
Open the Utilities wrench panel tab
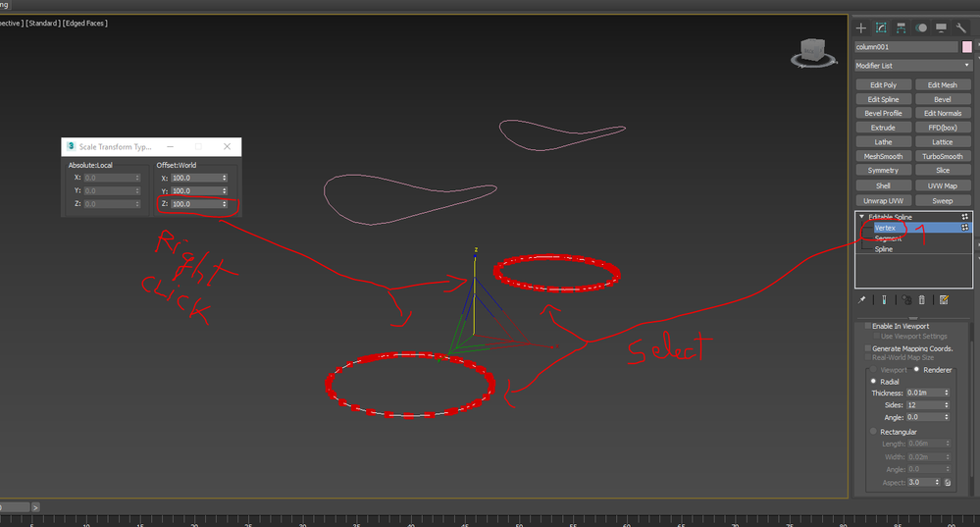960,27
